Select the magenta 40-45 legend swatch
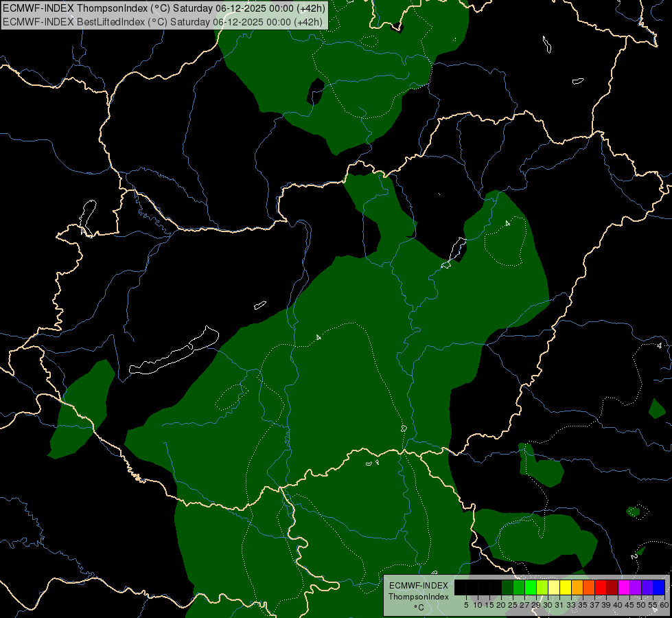Screen dimensions: 672x618 (x=624, y=588)
